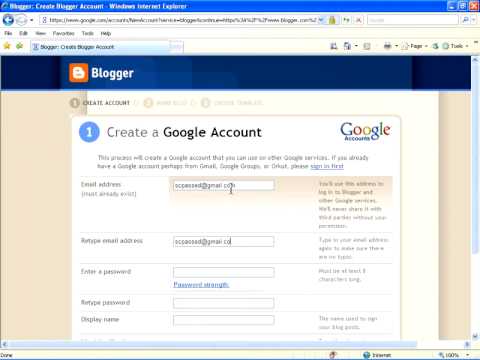Click the Retype password field
The width and height of the screenshot is (480, 360).
[224, 303]
